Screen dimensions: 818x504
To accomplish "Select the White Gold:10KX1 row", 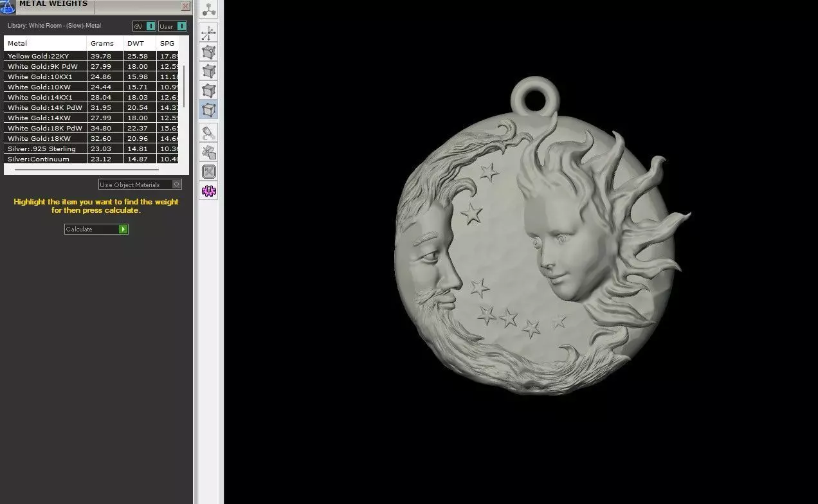I will tap(91, 76).
